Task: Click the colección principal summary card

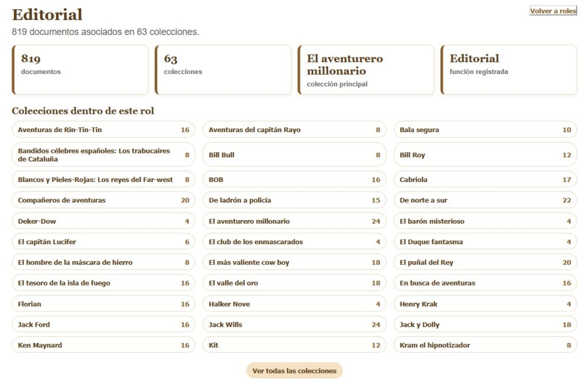Action: click(366, 70)
